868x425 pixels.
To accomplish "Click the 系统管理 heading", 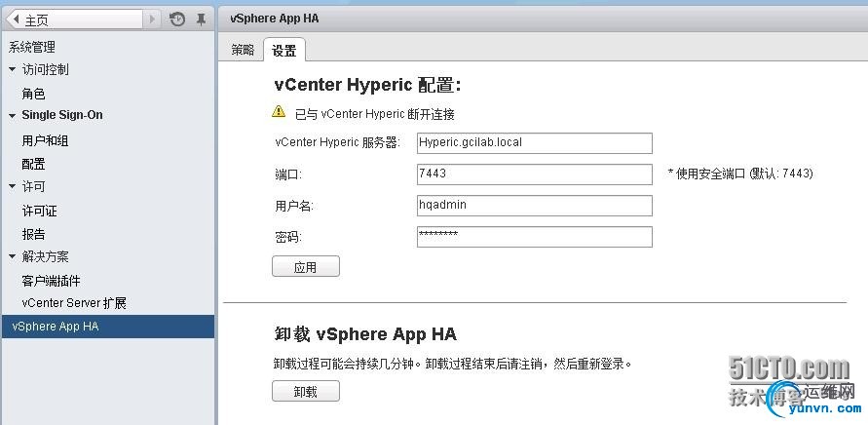I will click(31, 47).
